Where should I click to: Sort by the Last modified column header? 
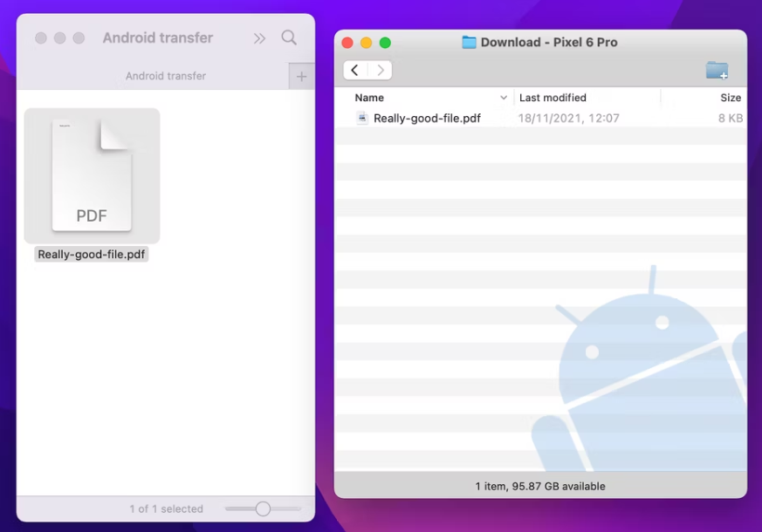tap(553, 98)
